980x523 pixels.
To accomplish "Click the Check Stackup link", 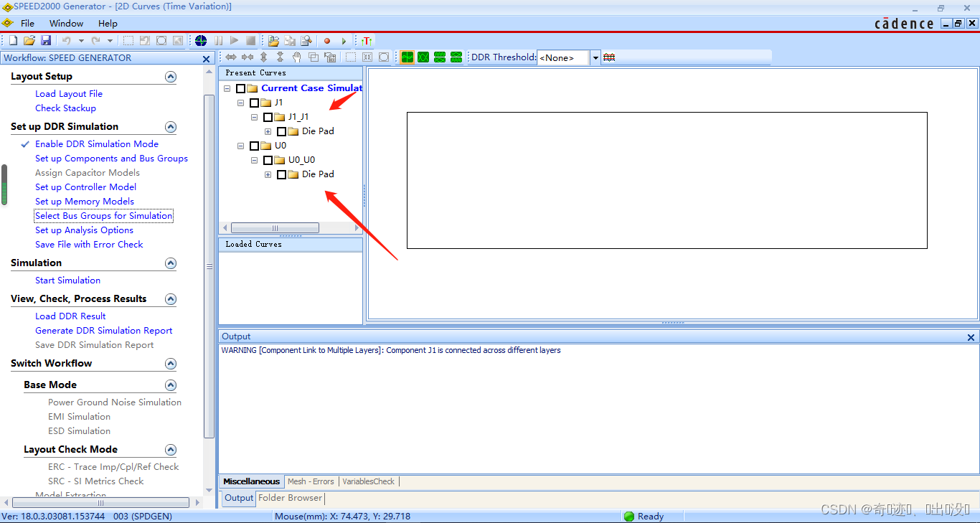I will (x=65, y=108).
